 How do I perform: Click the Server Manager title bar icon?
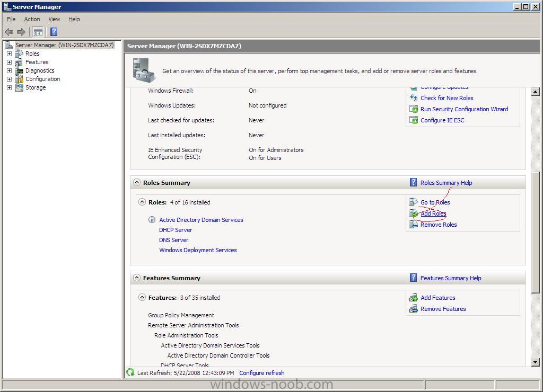[7, 6]
